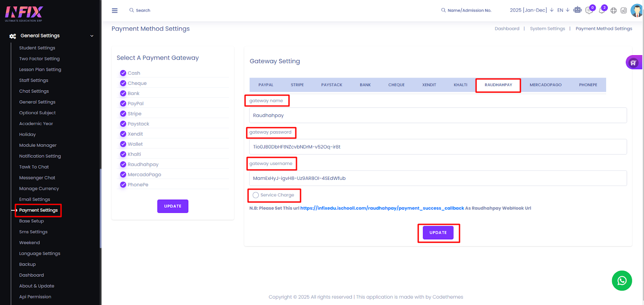Enable the Service Charge radio button
Screen dimensions: 644x305
(x=256, y=195)
